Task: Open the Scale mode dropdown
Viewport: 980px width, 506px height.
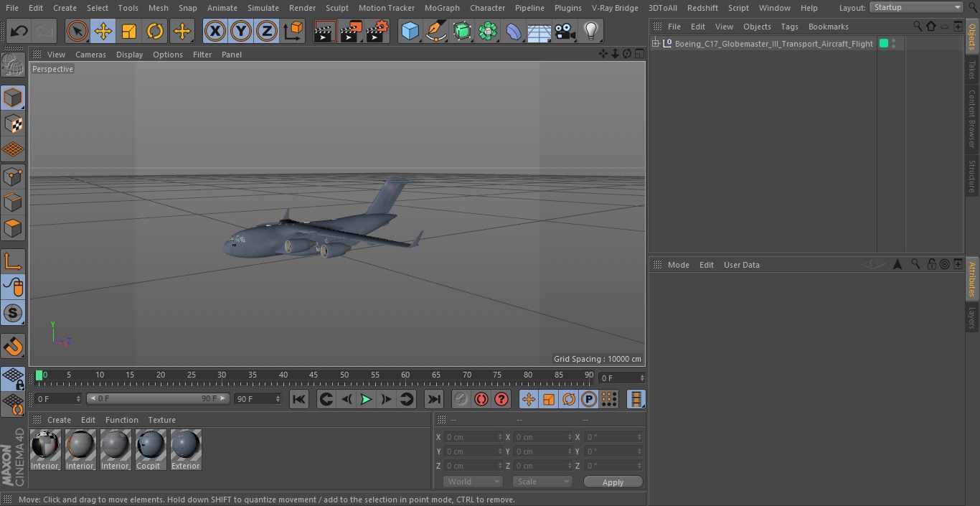Action: (542, 482)
